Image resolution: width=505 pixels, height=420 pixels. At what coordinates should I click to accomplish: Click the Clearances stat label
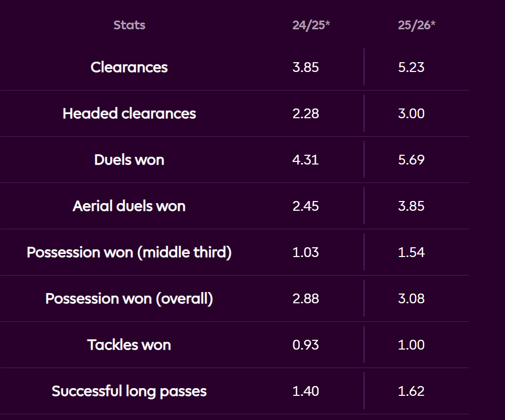(x=129, y=67)
